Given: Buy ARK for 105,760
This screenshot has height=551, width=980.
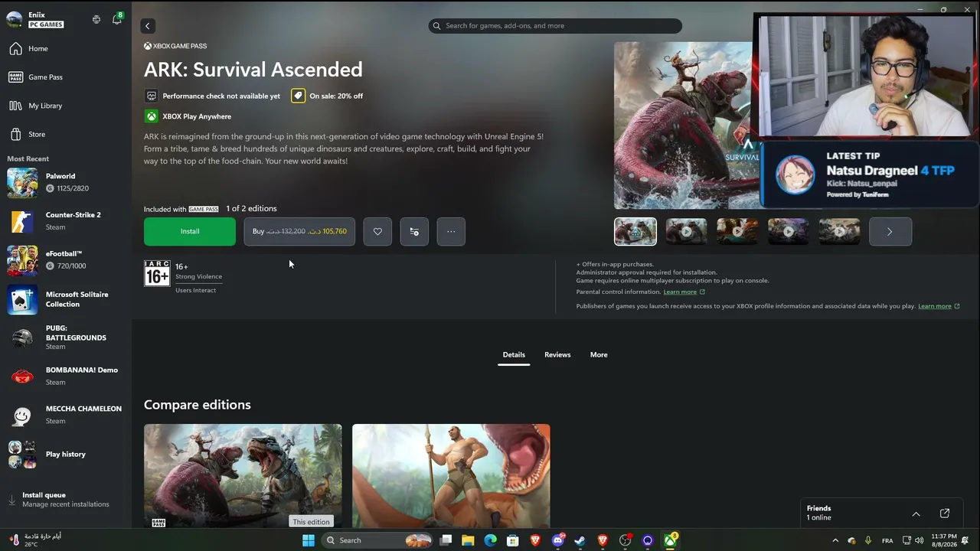Looking at the screenshot, I should (x=299, y=231).
